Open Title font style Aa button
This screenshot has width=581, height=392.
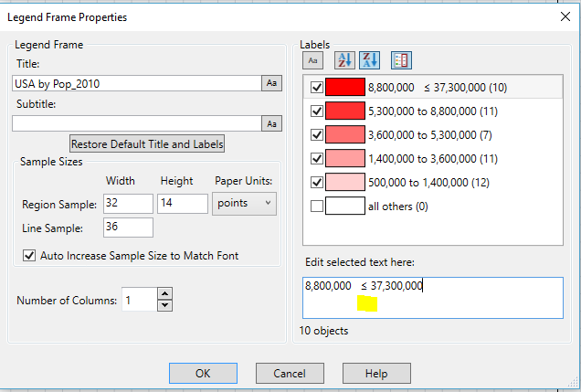coord(272,83)
